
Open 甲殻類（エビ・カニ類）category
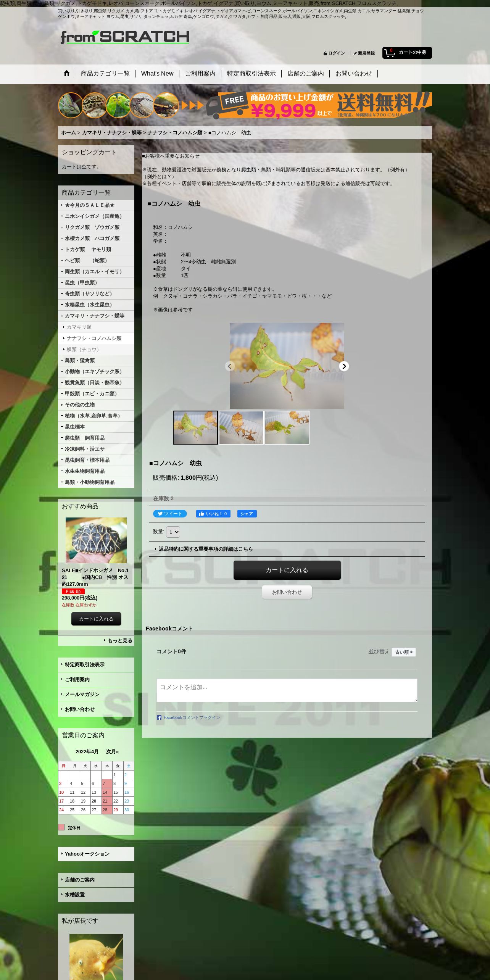pyautogui.click(x=96, y=394)
